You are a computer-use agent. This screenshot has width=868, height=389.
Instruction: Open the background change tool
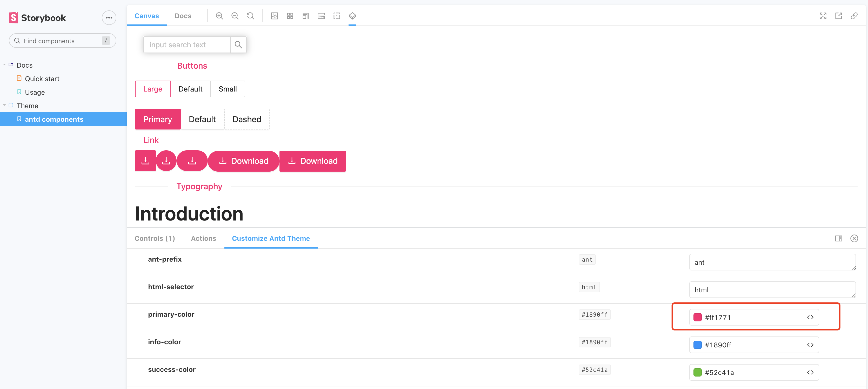[275, 16]
